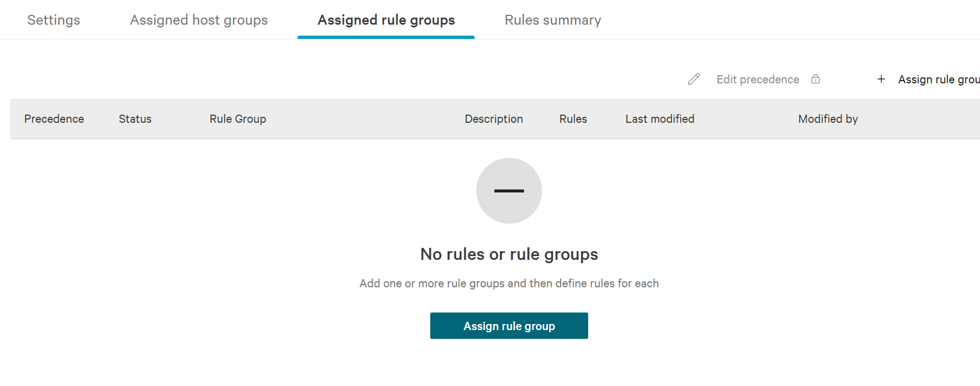Sort by the Rule Group column
980x386 pixels.
point(237,118)
